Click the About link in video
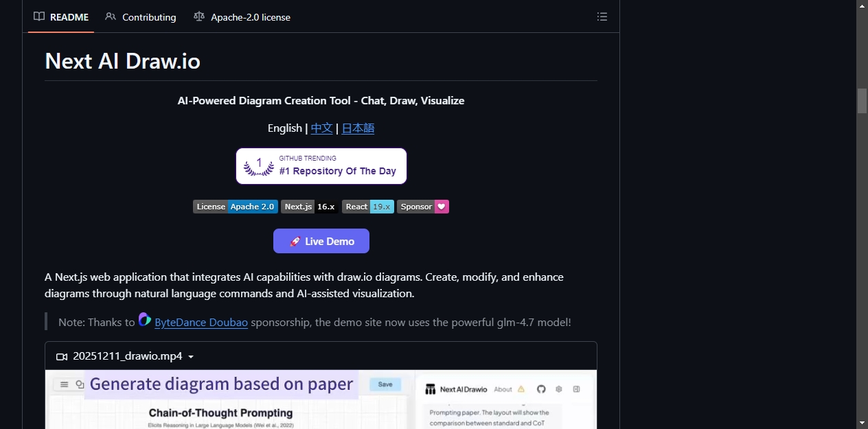The height and width of the screenshot is (429, 868). (x=503, y=389)
